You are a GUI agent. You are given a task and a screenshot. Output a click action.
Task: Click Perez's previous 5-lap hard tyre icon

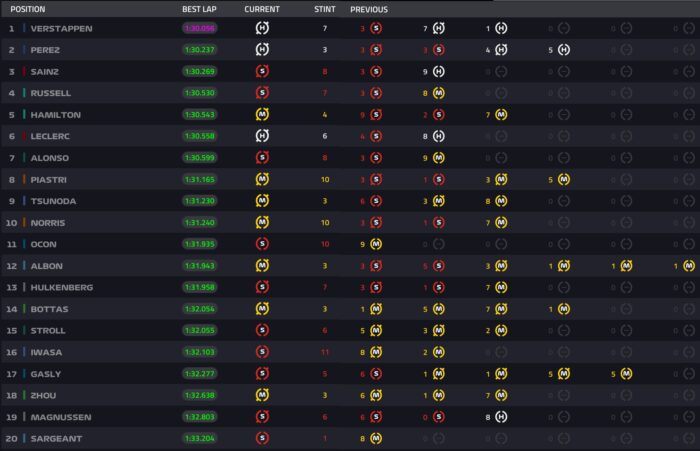coord(564,50)
